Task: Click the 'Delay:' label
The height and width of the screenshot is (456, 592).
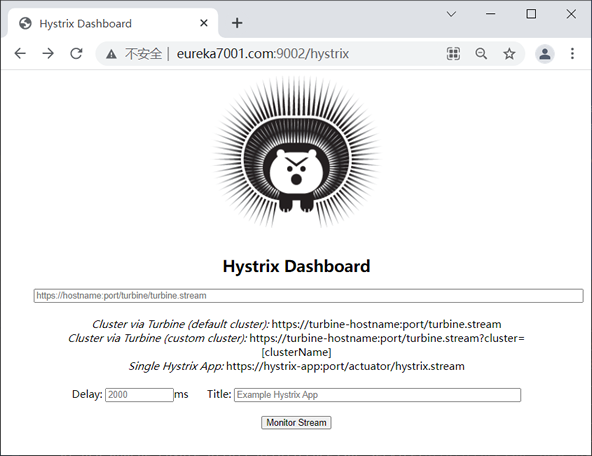Action: 87,394
